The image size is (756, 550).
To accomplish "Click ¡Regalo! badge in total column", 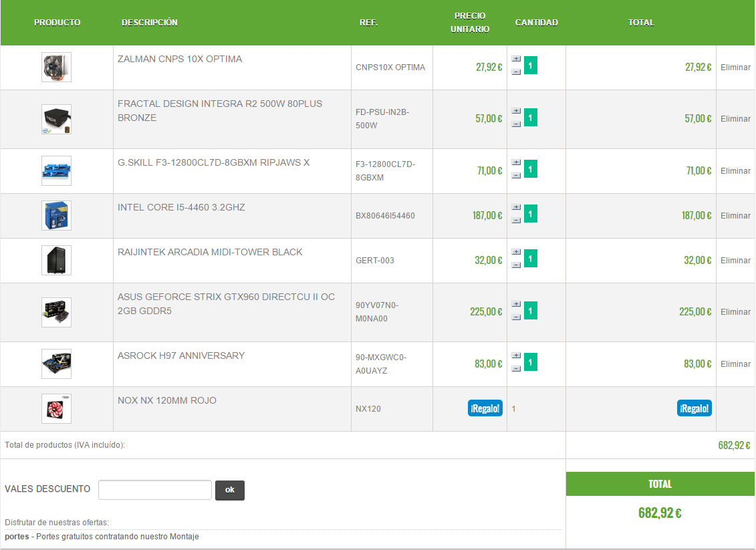I will pos(695,408).
